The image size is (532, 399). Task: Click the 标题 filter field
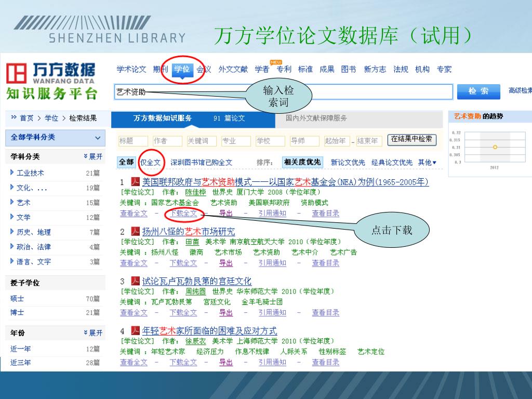tap(133, 141)
